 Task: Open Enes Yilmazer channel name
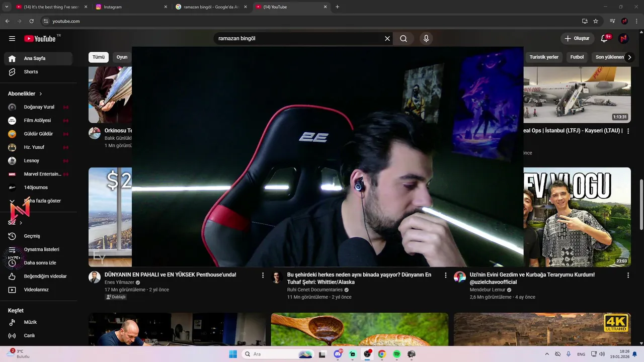click(x=119, y=283)
